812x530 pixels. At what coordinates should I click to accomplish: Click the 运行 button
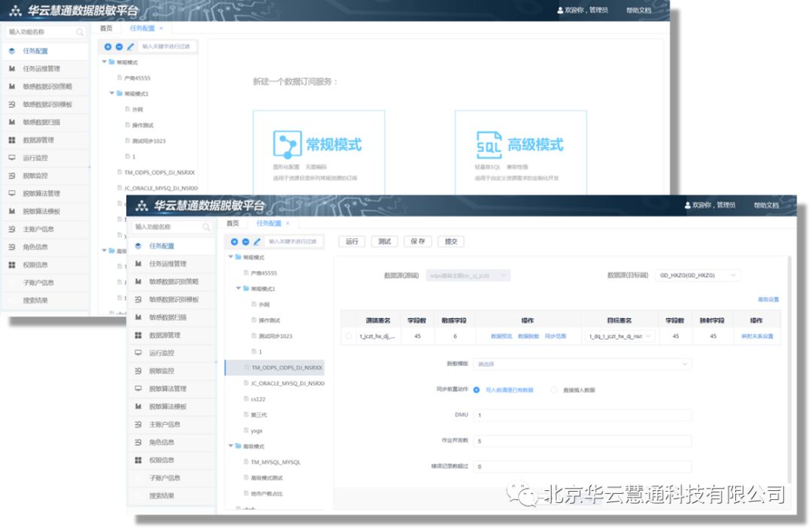tap(352, 242)
